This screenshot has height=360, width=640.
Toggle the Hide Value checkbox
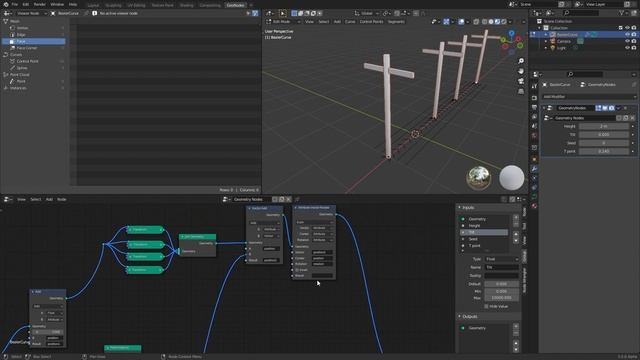point(486,306)
